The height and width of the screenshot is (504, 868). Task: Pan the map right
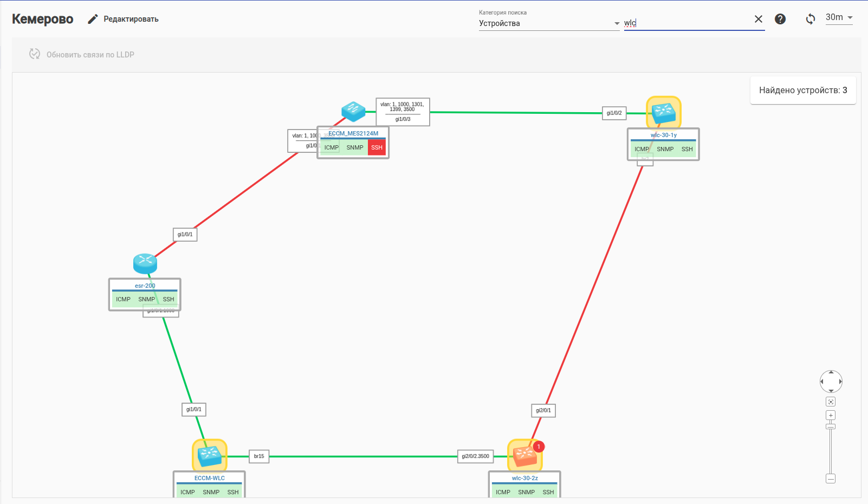(840, 382)
